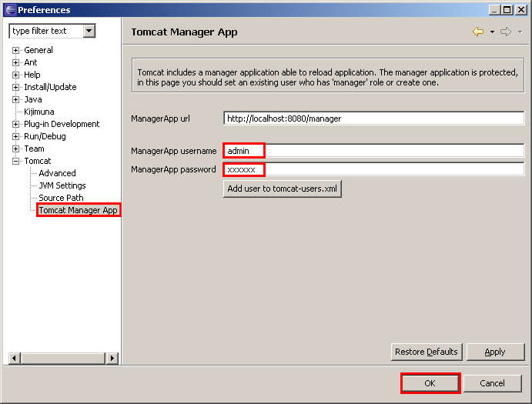532x404 pixels.
Task: Click the Restore Defaults button
Action: coord(426,352)
